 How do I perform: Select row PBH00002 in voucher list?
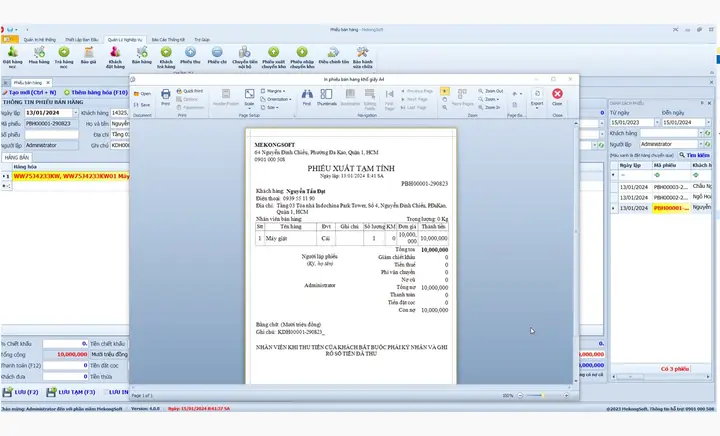661,197
